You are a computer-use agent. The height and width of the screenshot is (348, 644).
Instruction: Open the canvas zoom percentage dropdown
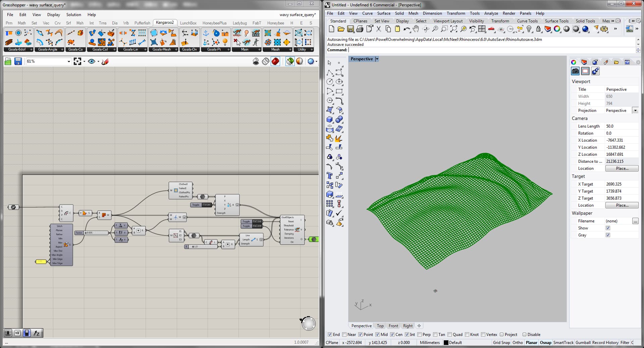tap(69, 61)
